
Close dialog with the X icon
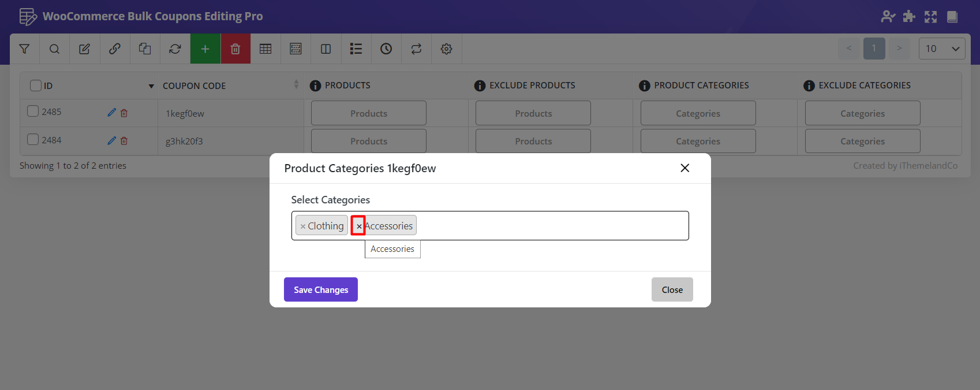tap(684, 168)
